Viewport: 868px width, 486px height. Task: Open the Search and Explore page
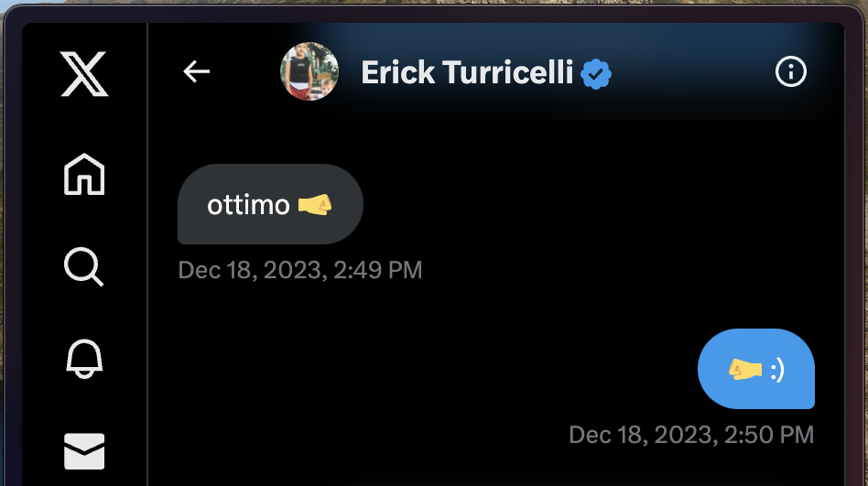pyautogui.click(x=84, y=268)
